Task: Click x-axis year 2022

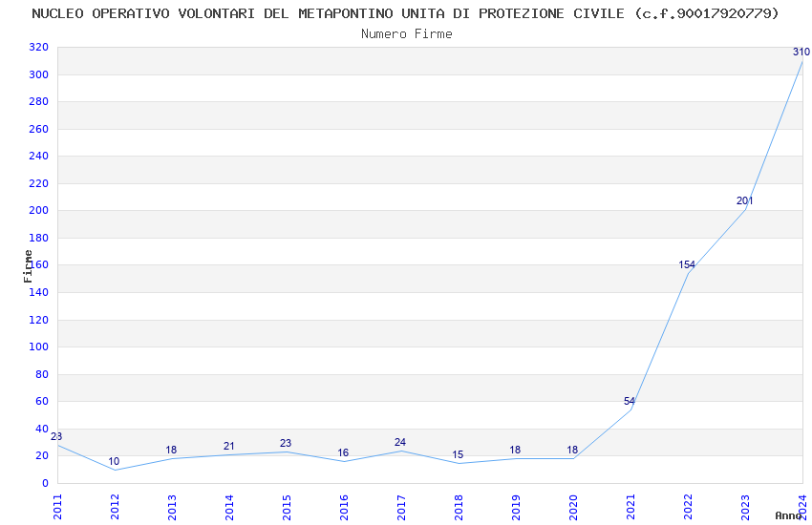Action: [688, 507]
